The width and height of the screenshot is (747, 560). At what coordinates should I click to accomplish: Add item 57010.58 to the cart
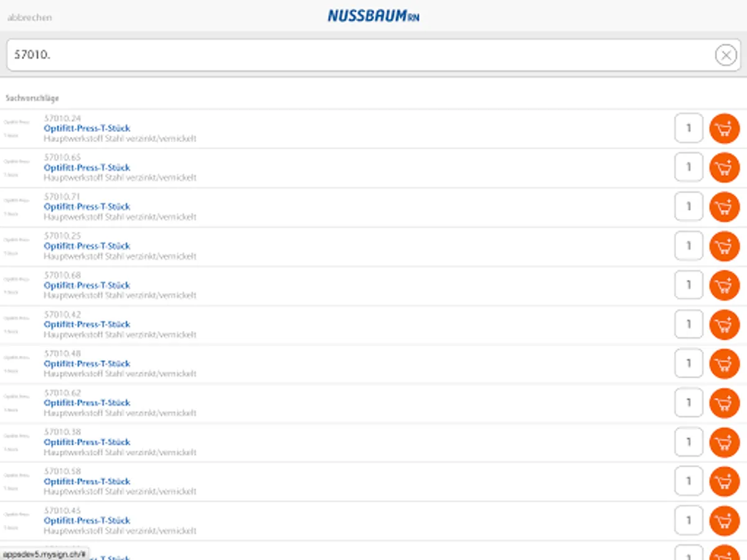pyautogui.click(x=725, y=482)
